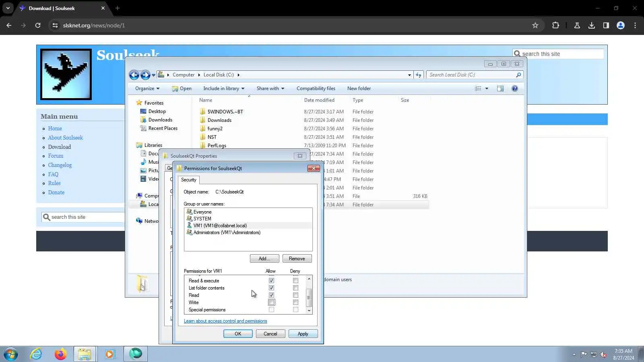Launch Internet Explorer from the taskbar
Image resolution: width=644 pixels, height=362 pixels.
[36, 354]
